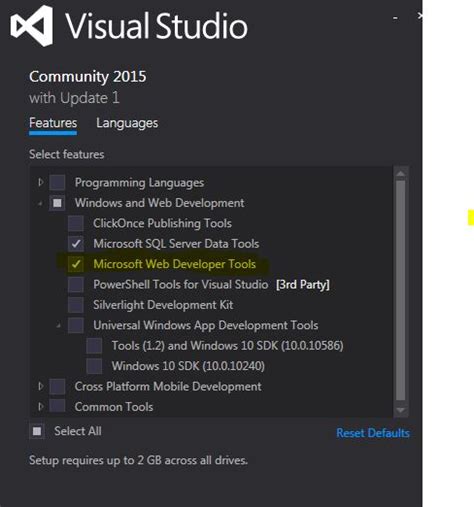Check Tools (1.2) and Windows 10 SDK (10.0.10586)
Image resolution: width=474 pixels, height=507 pixels.
[x=94, y=346]
